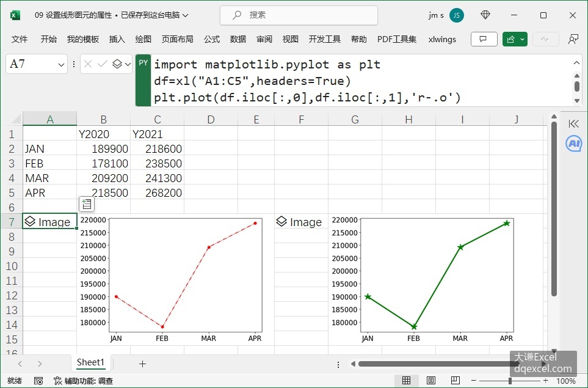This screenshot has height=388, width=588.
Task: Switch to Normal view icon
Action: tap(406, 381)
